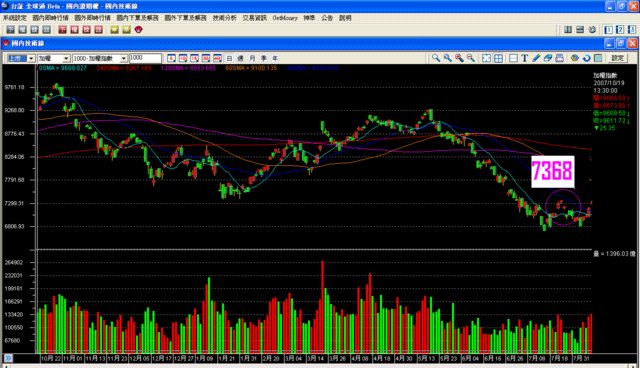Switch chart to 10-minute period

(183, 58)
